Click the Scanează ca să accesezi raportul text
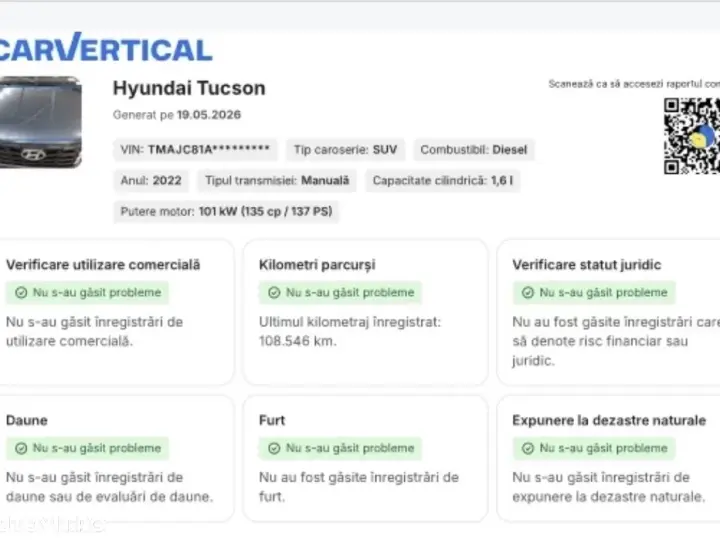Viewport: 720px width, 540px height. (x=634, y=84)
